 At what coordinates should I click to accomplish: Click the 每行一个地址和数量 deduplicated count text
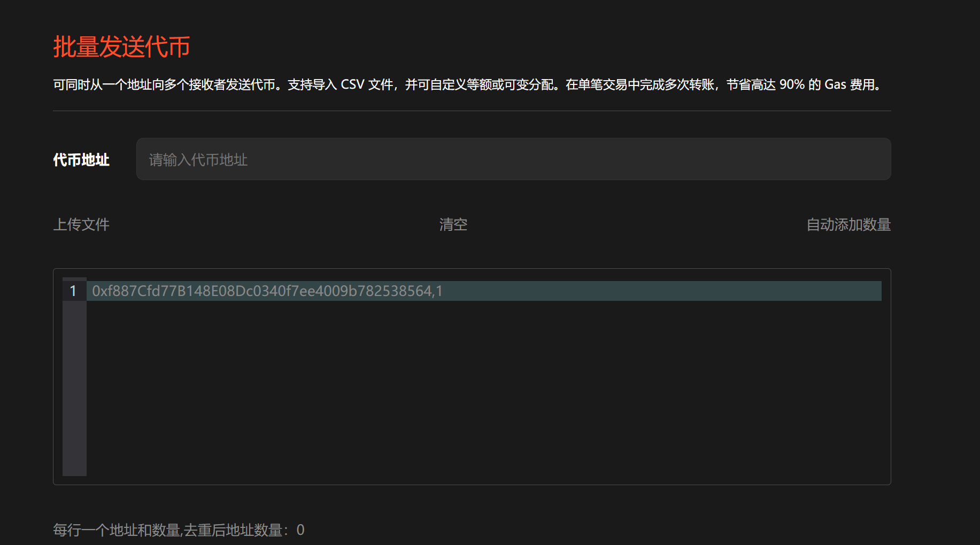[179, 530]
